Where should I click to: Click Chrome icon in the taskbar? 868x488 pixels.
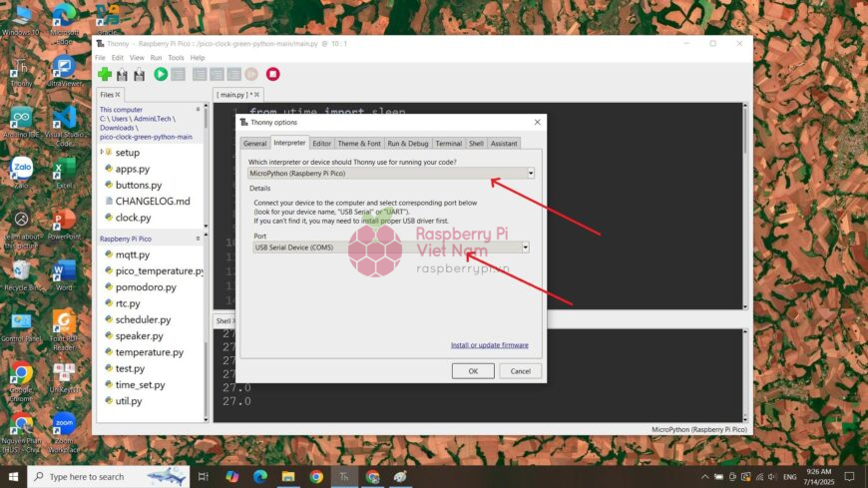point(316,477)
